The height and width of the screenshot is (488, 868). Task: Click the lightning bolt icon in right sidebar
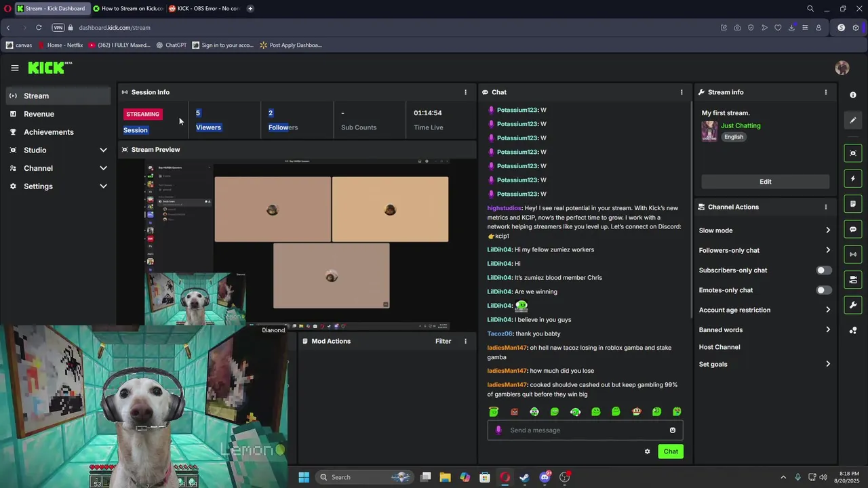coord(853,179)
